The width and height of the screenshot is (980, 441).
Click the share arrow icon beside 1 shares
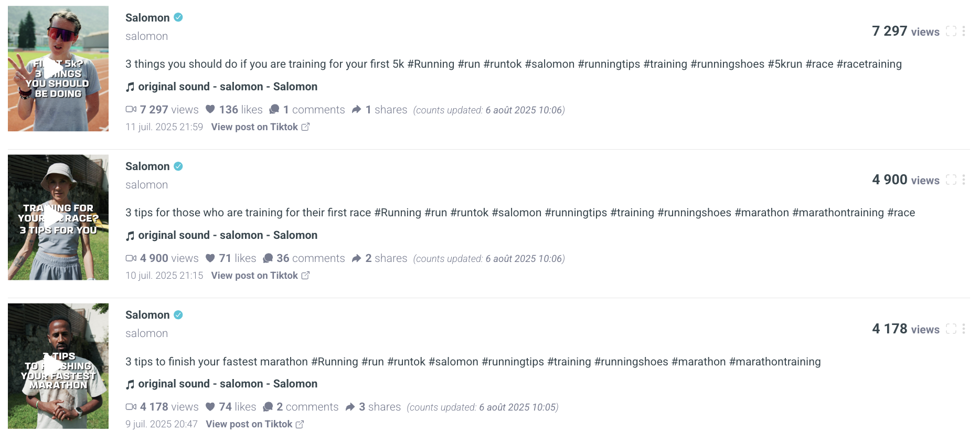(356, 109)
